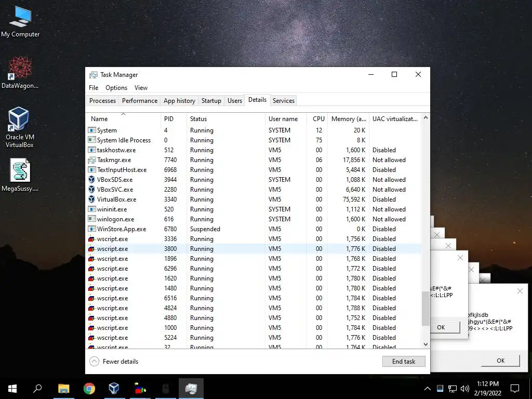This screenshot has height=399, width=532.
Task: Open the notification center icon
Action: pyautogui.click(x=515, y=389)
